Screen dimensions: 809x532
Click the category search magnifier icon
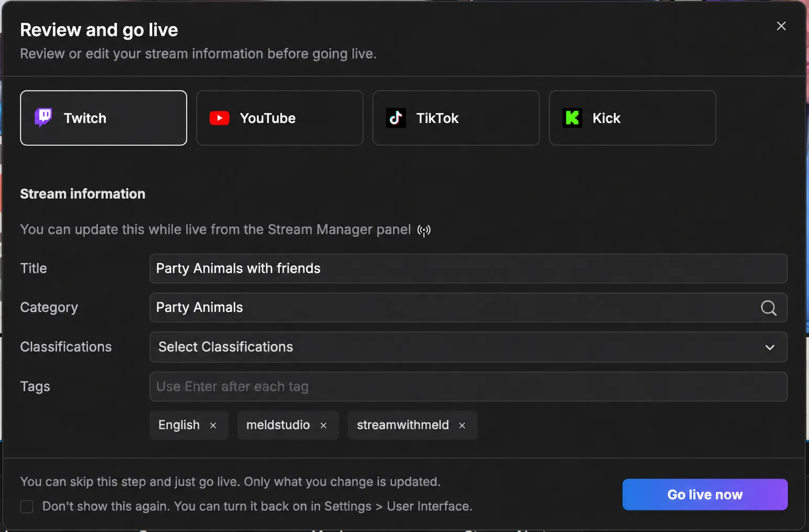[768, 308]
